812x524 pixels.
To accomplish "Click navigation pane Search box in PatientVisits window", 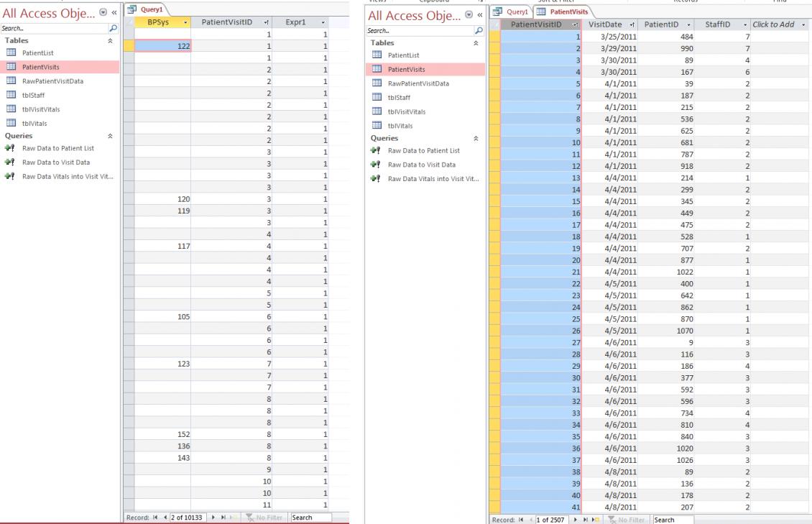I will (420, 31).
